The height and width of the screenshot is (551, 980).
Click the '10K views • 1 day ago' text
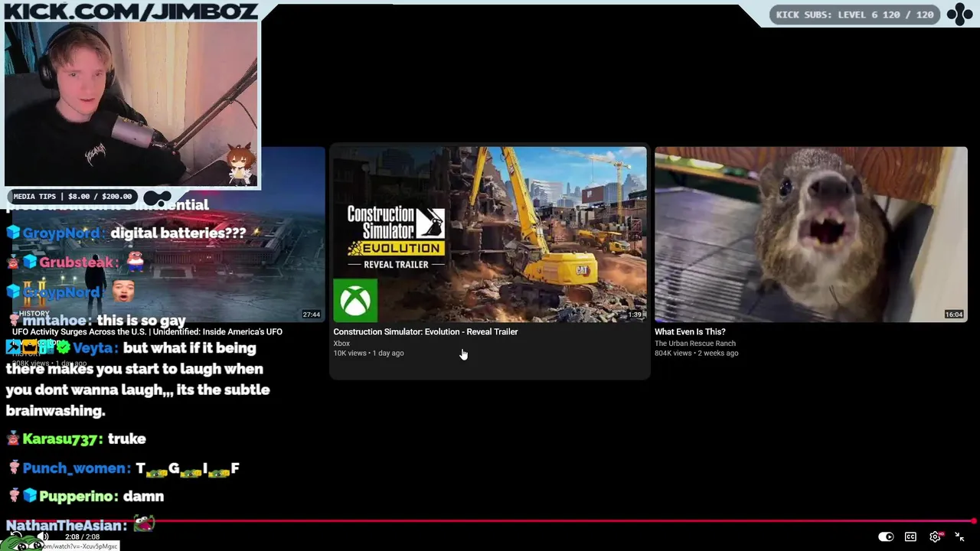[x=368, y=353]
